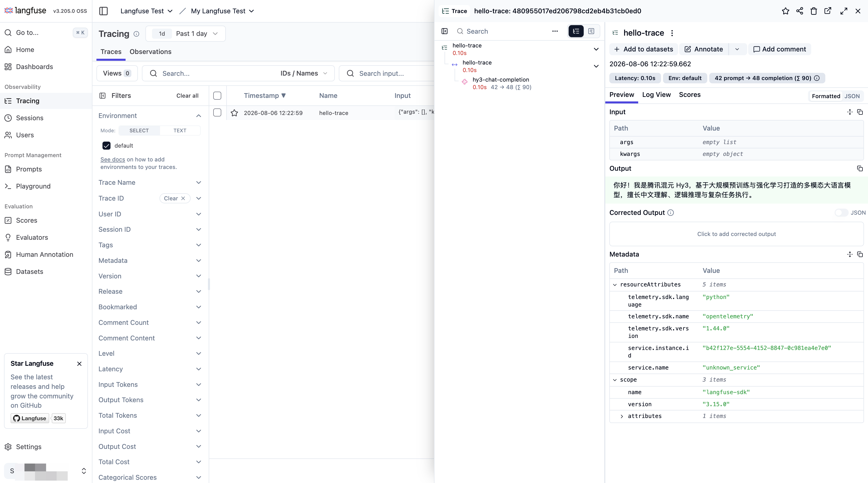Open the See docs link

coord(113,159)
